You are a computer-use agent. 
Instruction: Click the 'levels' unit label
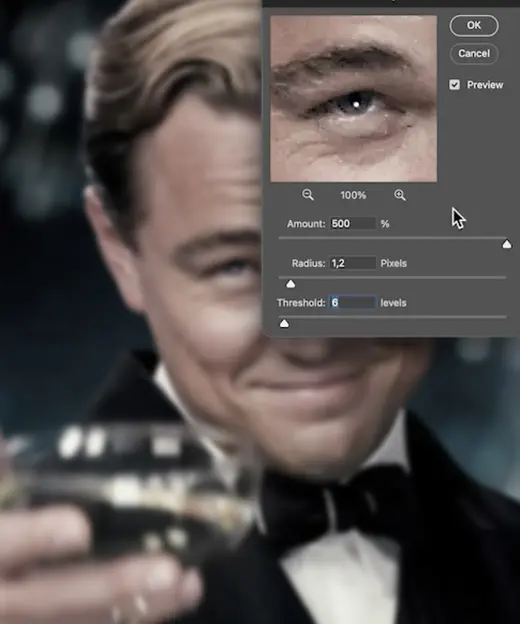click(x=393, y=303)
